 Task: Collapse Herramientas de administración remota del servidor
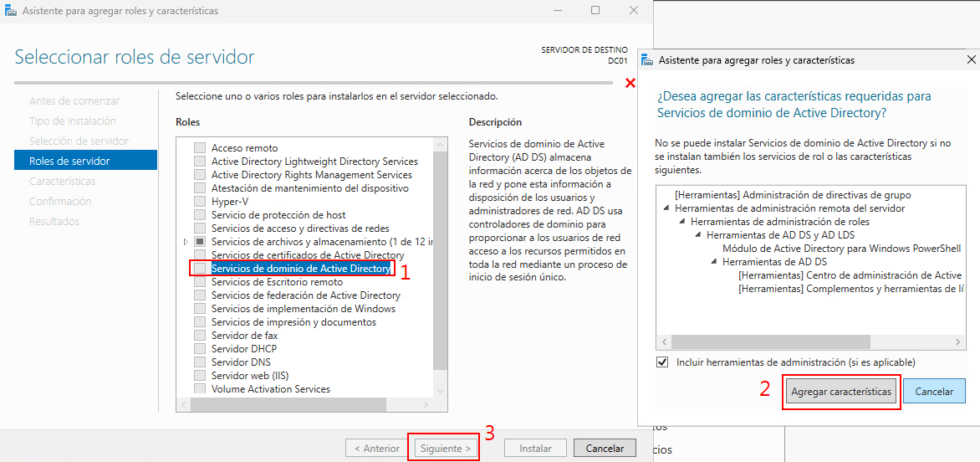666,208
